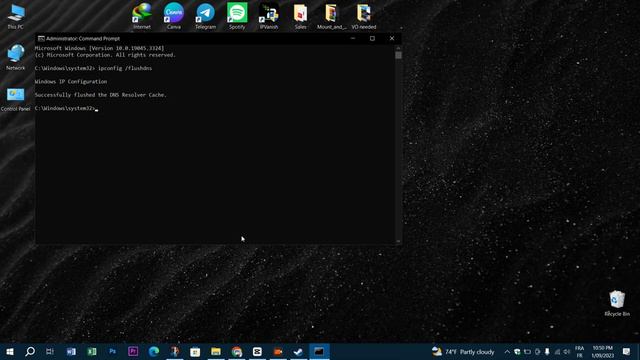640x360 pixels.
Task: Maximize the Command Prompt window
Action: click(372, 38)
